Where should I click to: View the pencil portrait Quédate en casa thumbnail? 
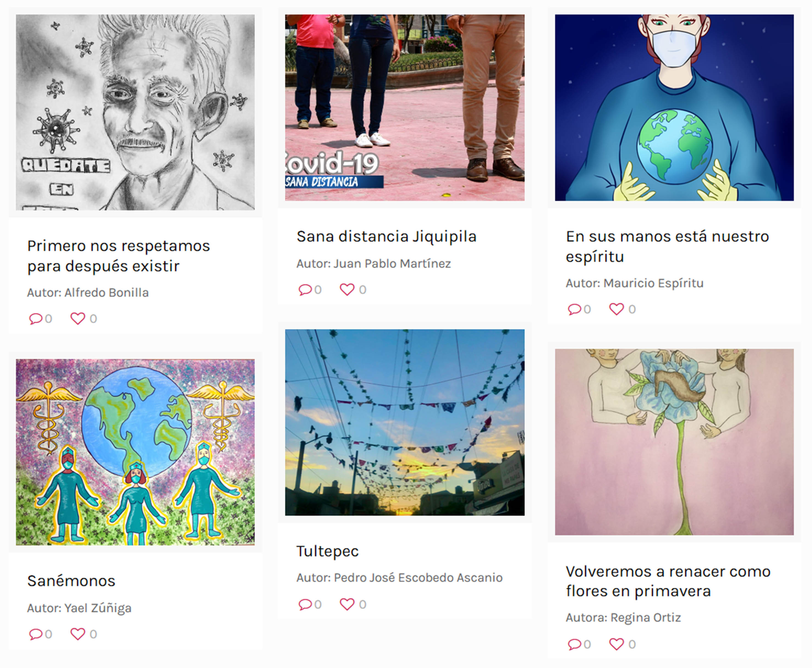tap(135, 112)
